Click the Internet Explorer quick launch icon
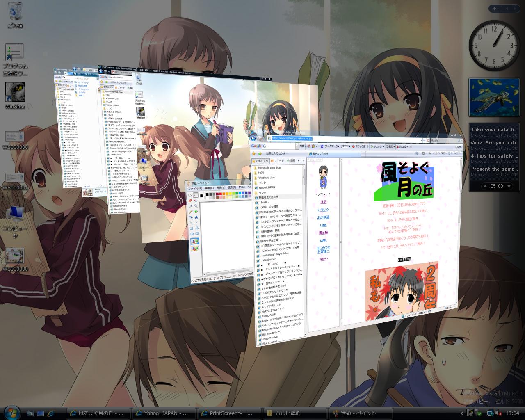This screenshot has height=420, width=525. coord(50,413)
